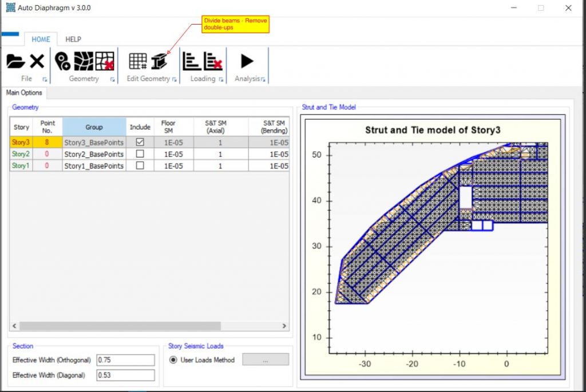
Task: Uncheck the Include checkbox for Story3
Action: click(x=140, y=142)
